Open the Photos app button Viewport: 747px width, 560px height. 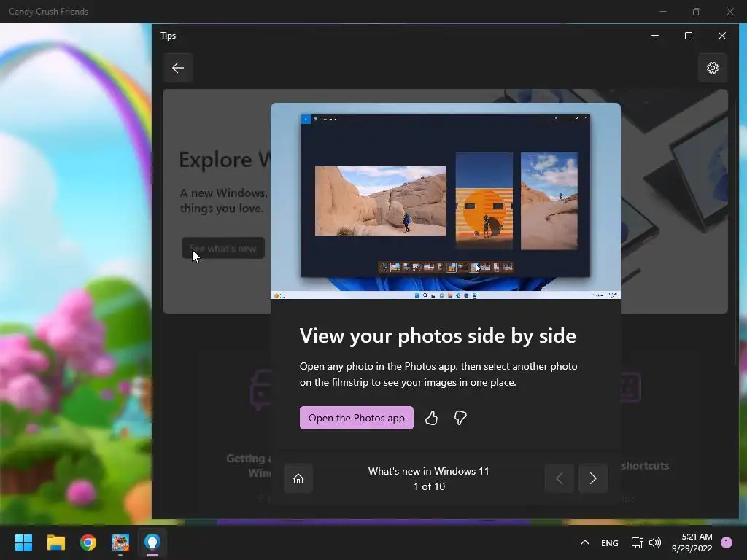(x=356, y=418)
